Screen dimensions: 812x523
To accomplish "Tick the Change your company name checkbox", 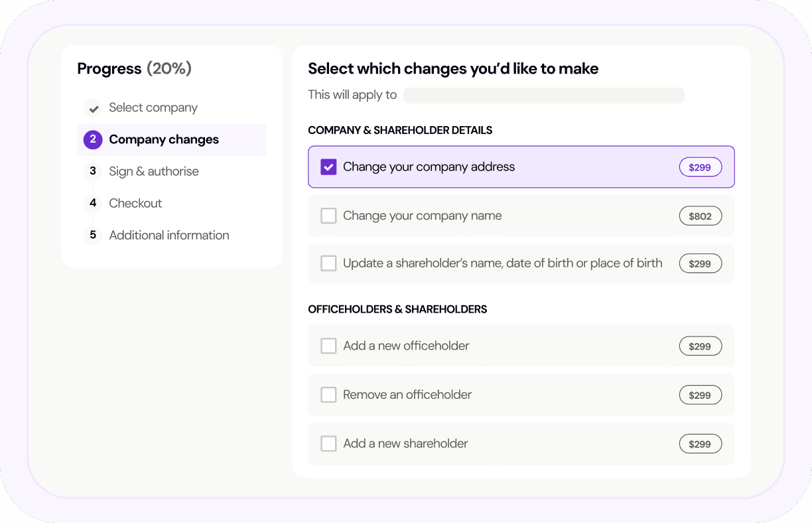I will click(328, 216).
